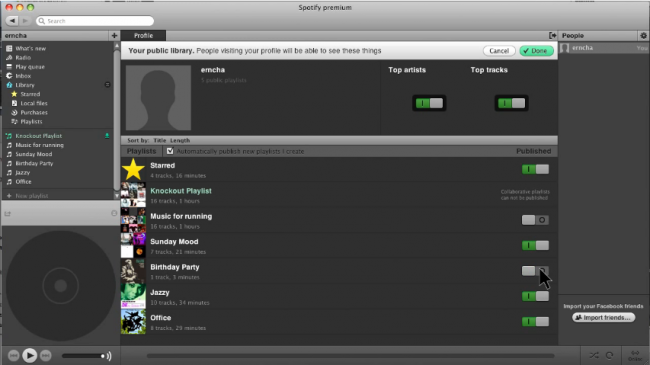Click the Library collapse indicator

coord(107,85)
